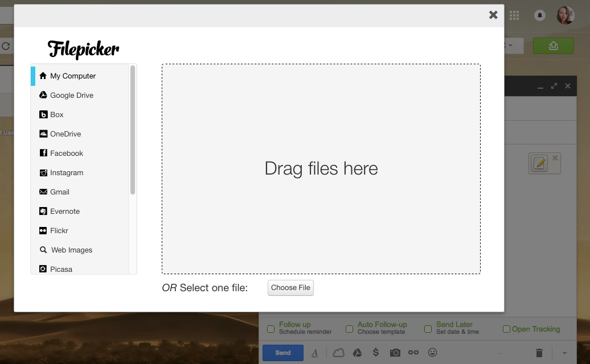The height and width of the screenshot is (364, 590).
Task: Click the home icon beside My Computer
Action: point(43,76)
